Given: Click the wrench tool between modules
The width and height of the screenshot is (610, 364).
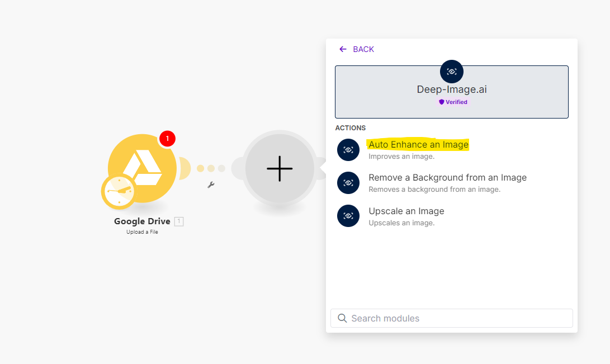Looking at the screenshot, I should click(210, 185).
